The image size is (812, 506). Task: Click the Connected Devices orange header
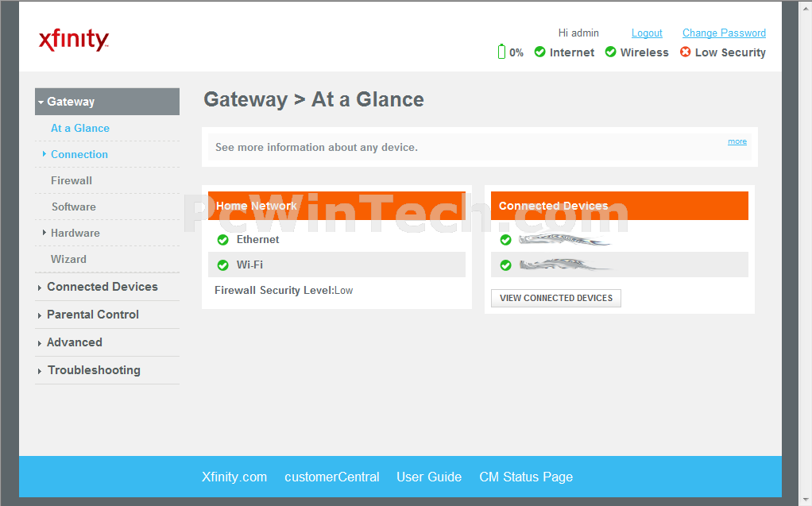click(620, 206)
